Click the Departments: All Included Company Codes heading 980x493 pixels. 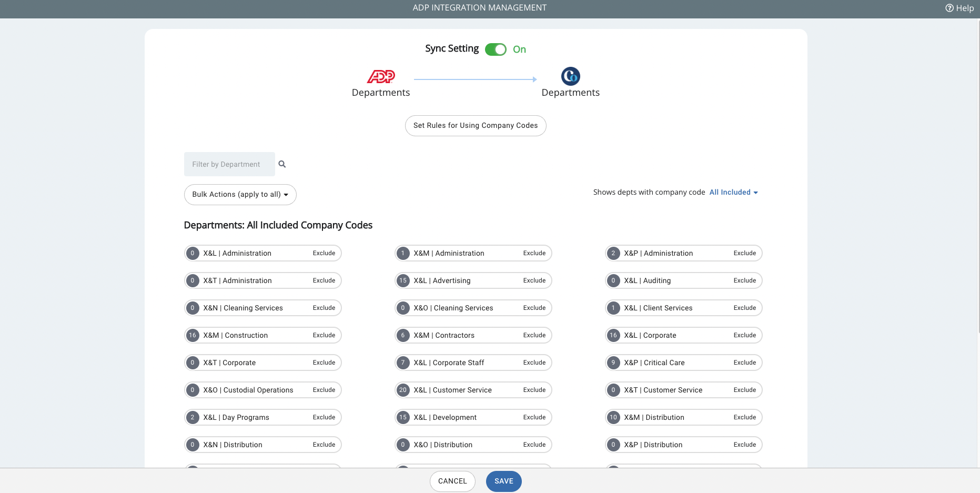click(278, 225)
